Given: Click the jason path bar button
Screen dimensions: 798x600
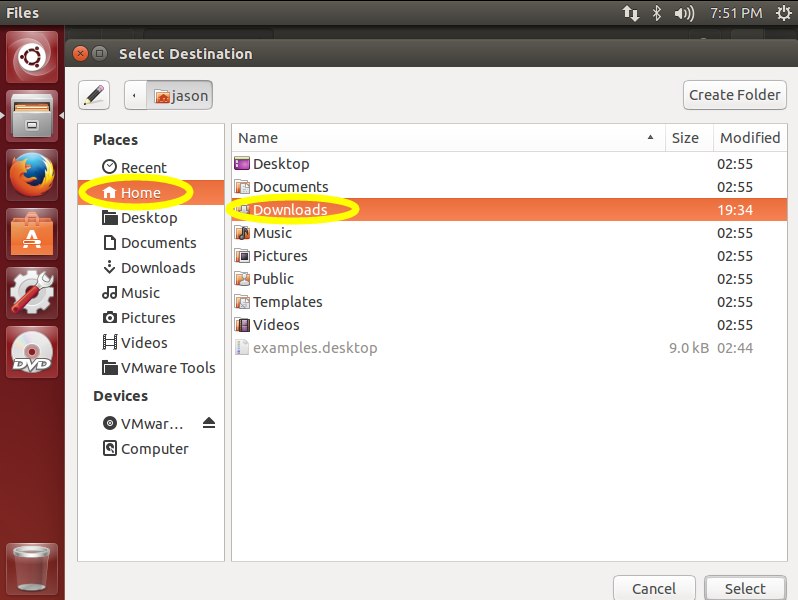Looking at the screenshot, I should point(180,95).
